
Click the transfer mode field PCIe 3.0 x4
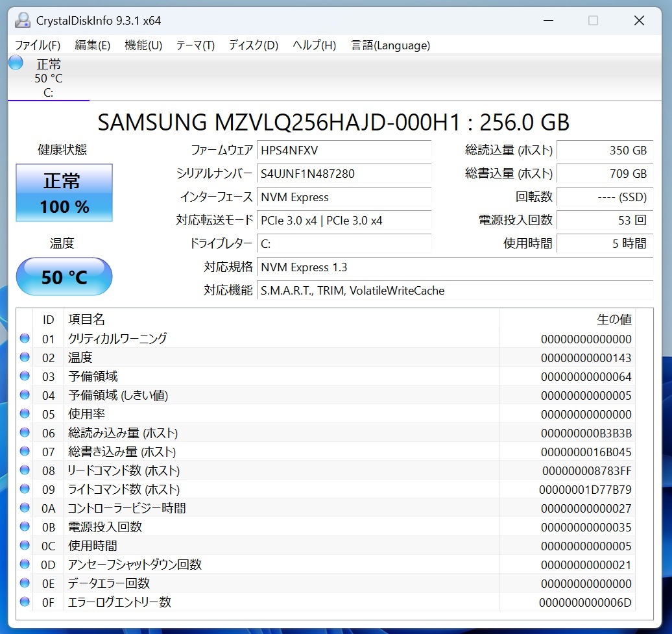click(x=344, y=221)
